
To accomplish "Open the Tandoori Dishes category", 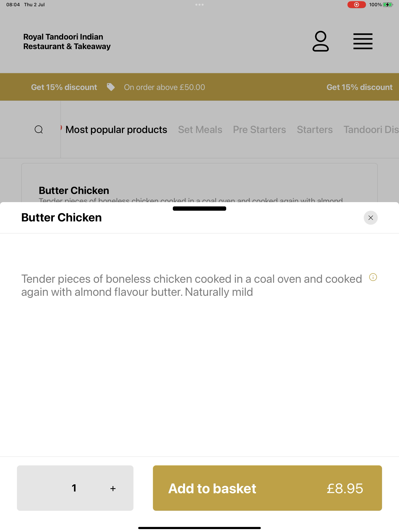I will coord(371,129).
